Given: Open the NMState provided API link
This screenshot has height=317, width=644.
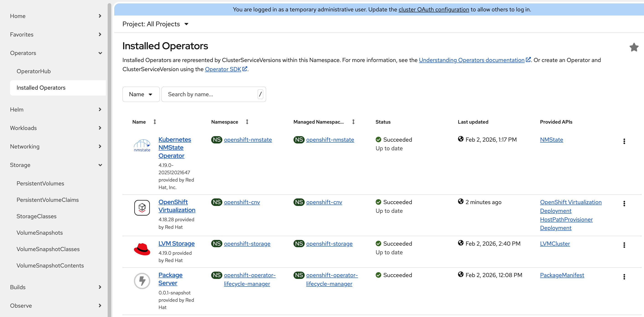Looking at the screenshot, I should coord(551,140).
